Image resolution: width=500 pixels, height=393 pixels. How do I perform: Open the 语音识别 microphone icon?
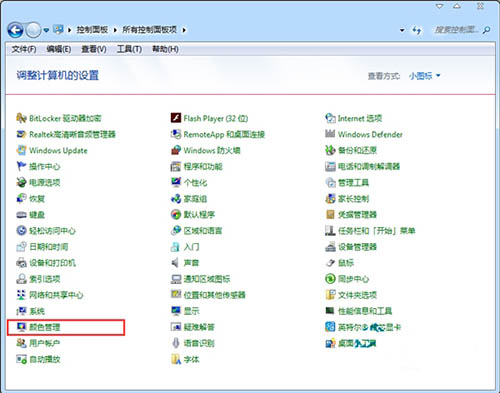(x=176, y=343)
